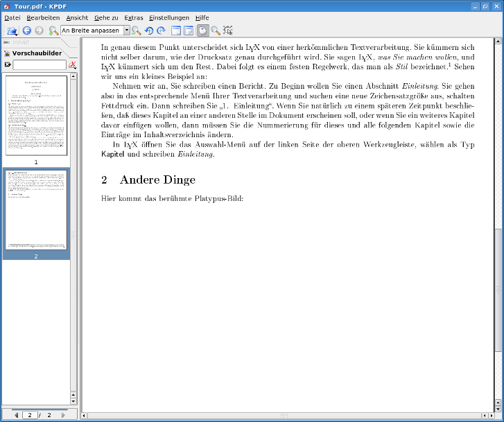The height and width of the screenshot is (422, 504).
Task: Click horizontal scrollbar left arrow
Action: click(84, 416)
